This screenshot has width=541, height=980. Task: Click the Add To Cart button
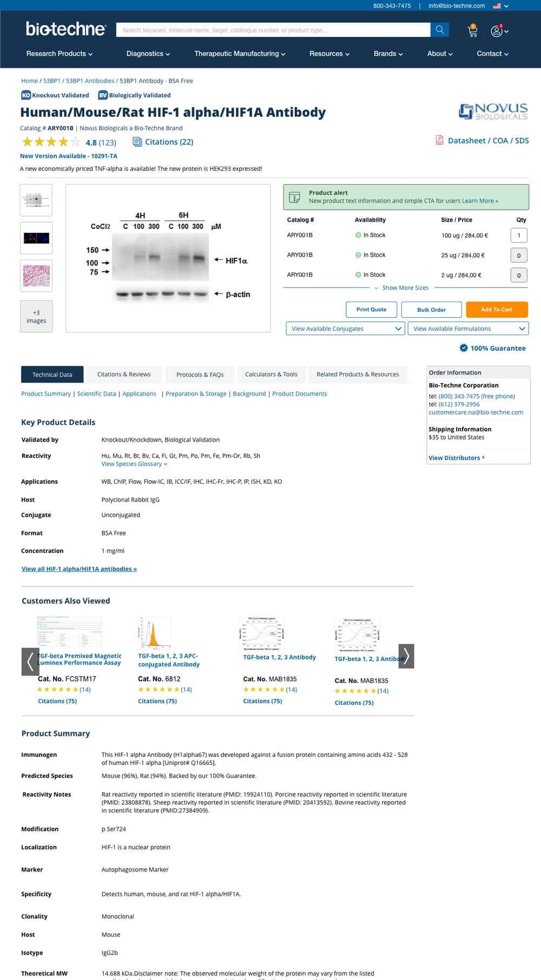[x=497, y=310]
